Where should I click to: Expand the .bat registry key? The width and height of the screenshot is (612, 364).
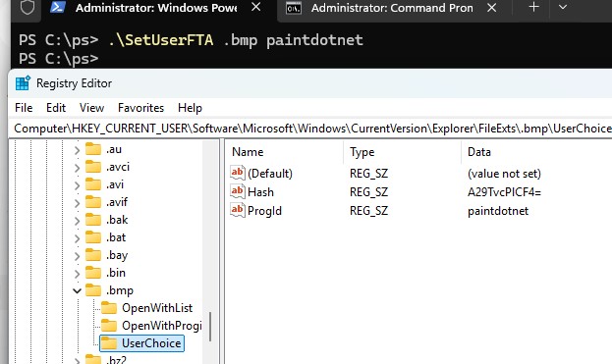pos(77,238)
